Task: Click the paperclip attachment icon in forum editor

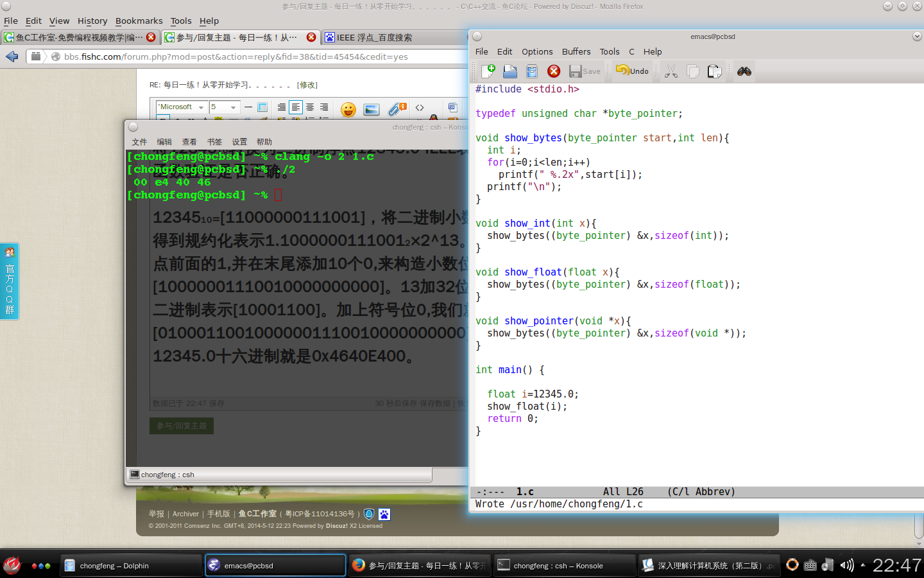Action: 397,110
